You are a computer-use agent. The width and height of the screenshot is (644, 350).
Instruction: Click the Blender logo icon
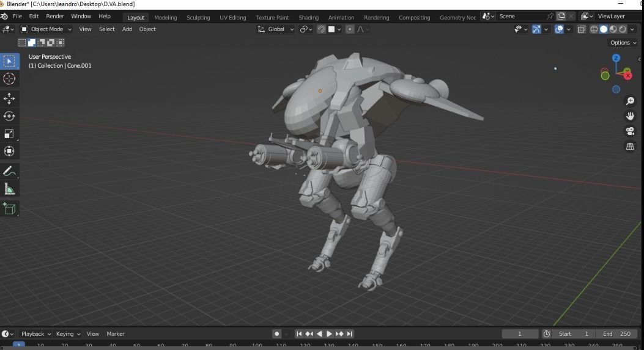click(4, 16)
